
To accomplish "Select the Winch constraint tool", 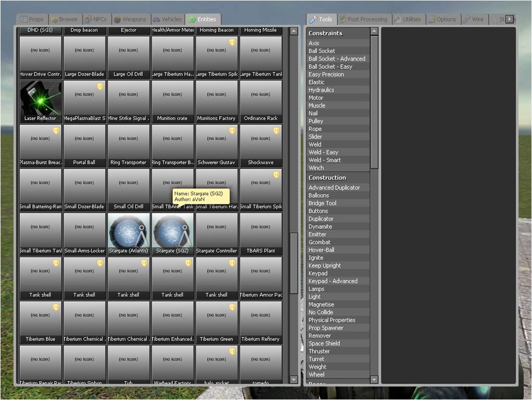I will coord(338,168).
